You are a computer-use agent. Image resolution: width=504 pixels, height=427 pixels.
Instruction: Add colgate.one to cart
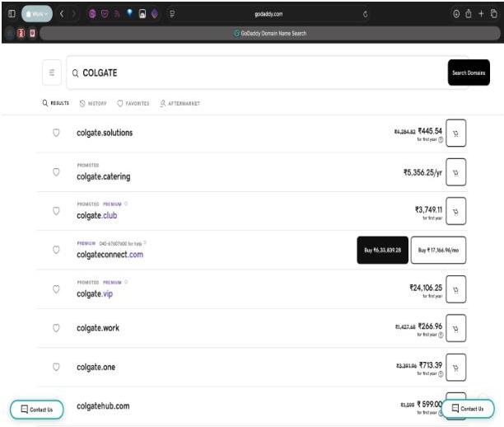455,368
